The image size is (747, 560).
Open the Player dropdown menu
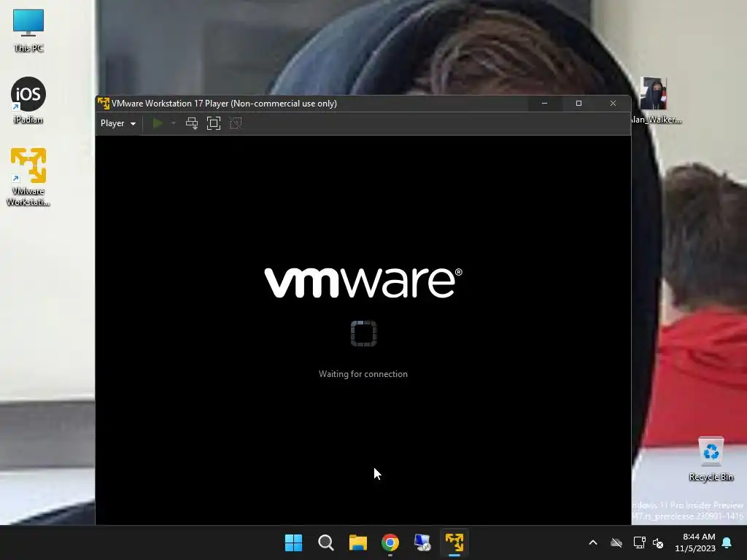pos(117,123)
